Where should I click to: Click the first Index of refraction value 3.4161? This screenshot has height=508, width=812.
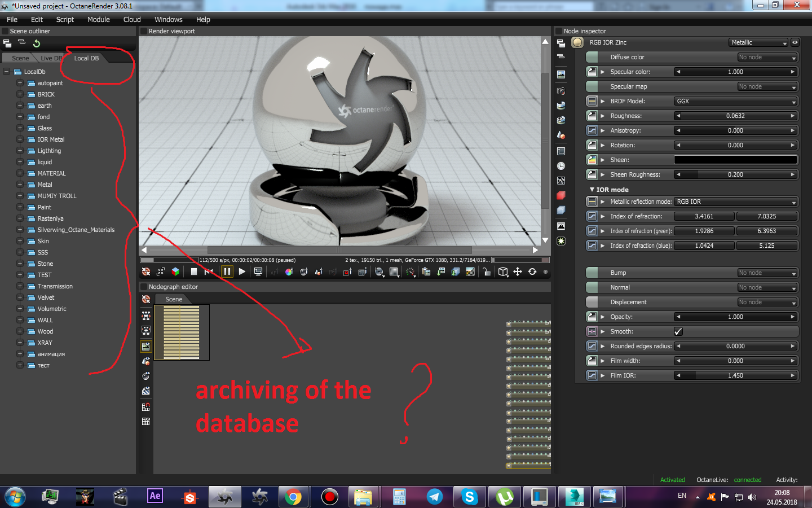pyautogui.click(x=704, y=216)
